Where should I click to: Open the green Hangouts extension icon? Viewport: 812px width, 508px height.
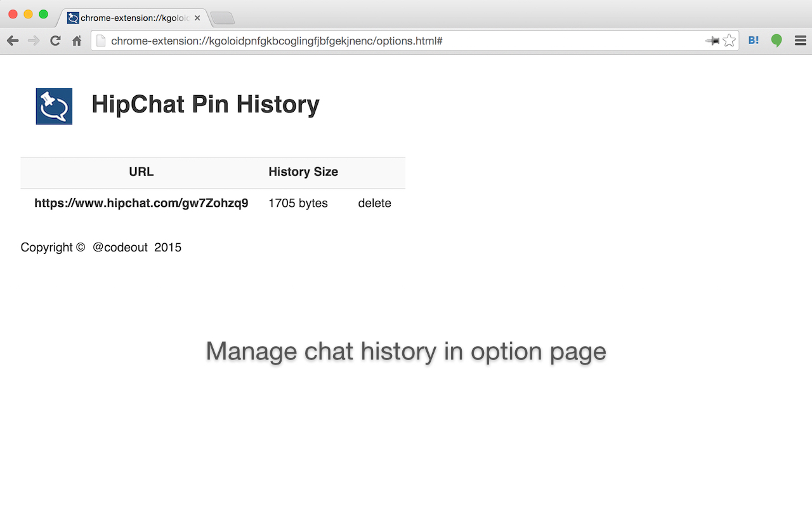coord(776,41)
